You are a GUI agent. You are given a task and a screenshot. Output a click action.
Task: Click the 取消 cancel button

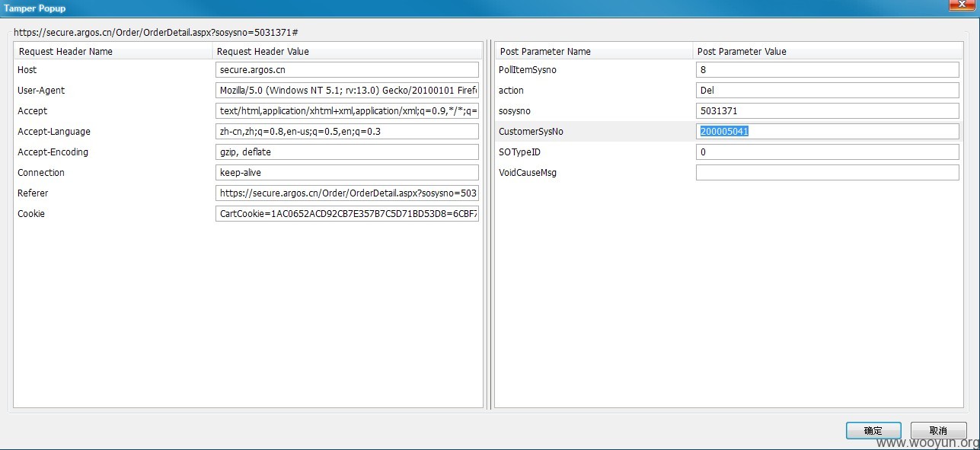938,430
